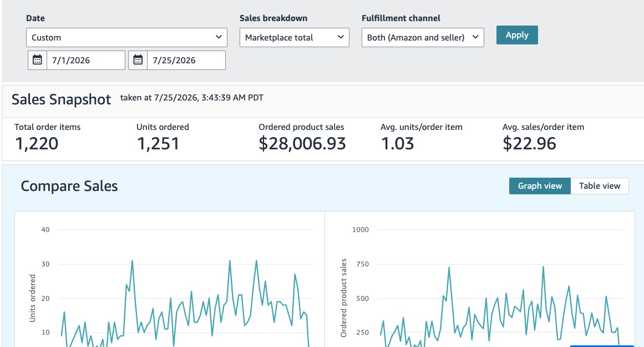
Task: Select Ordered product sales value $28,006.93
Action: [302, 143]
